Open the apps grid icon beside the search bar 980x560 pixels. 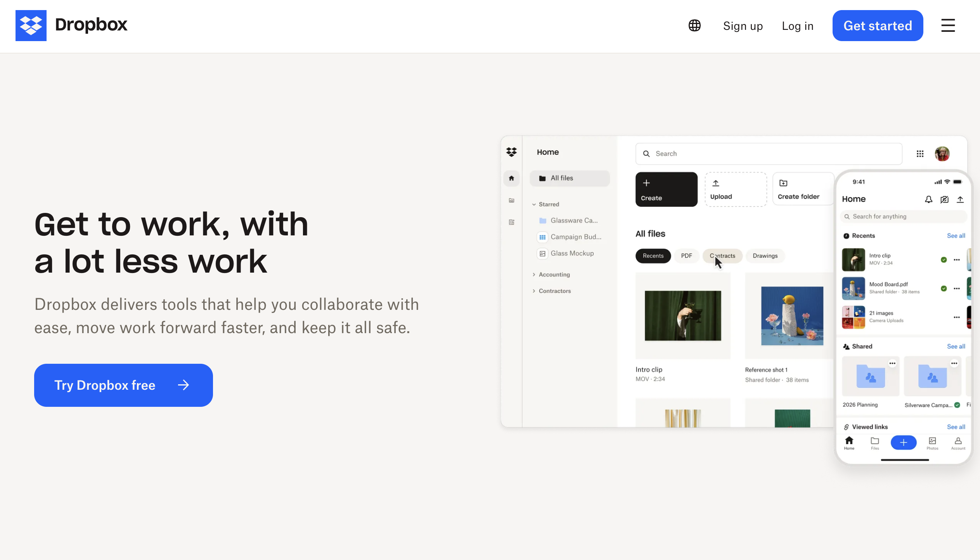(x=920, y=154)
